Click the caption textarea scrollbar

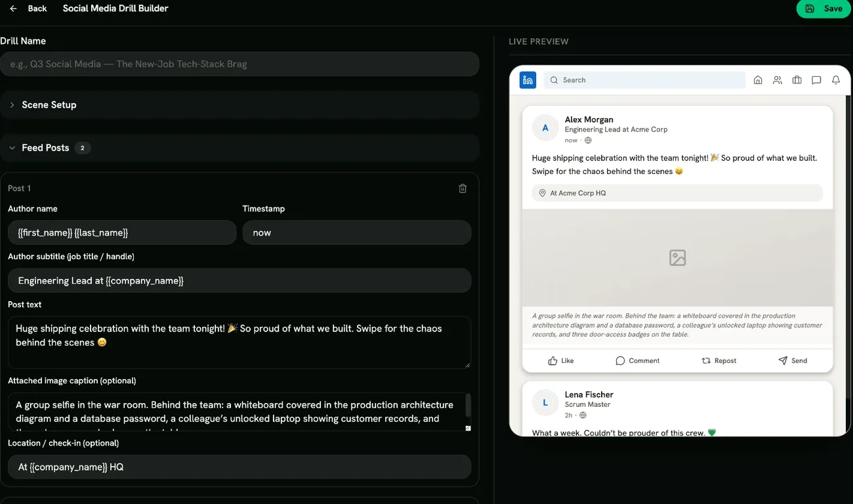click(x=468, y=406)
